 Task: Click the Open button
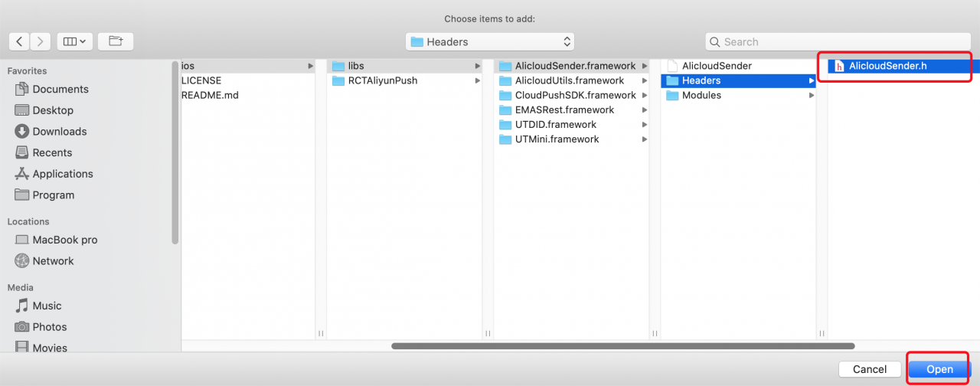939,369
